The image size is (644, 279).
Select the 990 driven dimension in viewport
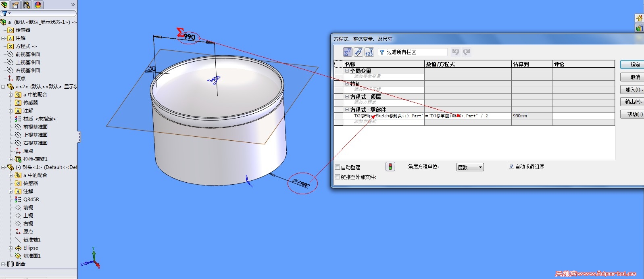tap(190, 37)
